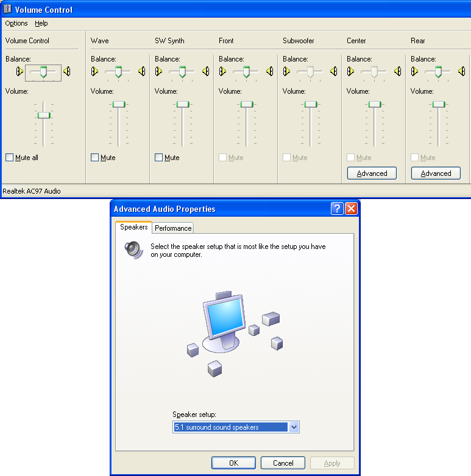Click right speaker icon in Front balance

pos(269,71)
